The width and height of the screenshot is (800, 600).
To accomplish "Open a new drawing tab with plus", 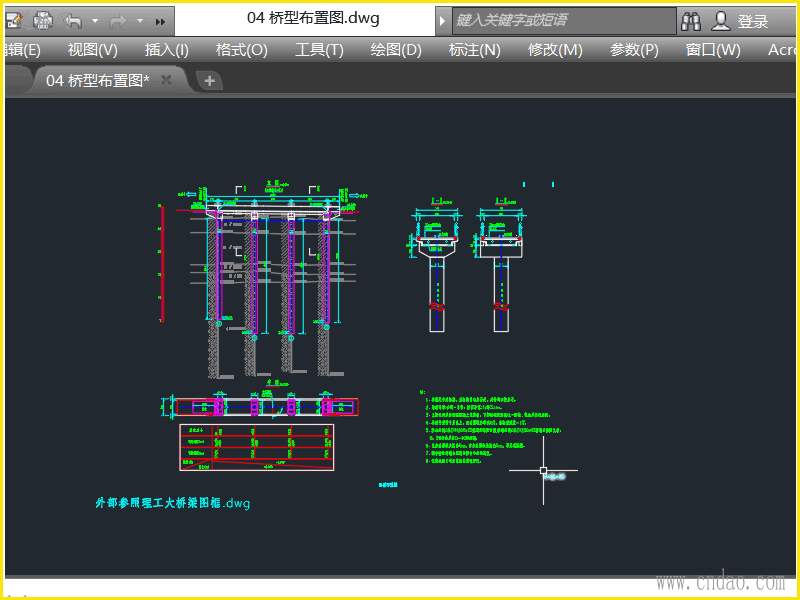I will point(209,81).
